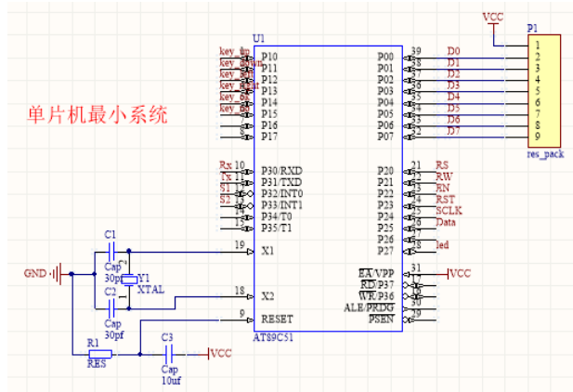Select the P17 pin label
The height and width of the screenshot is (392, 573).
[x=269, y=137]
